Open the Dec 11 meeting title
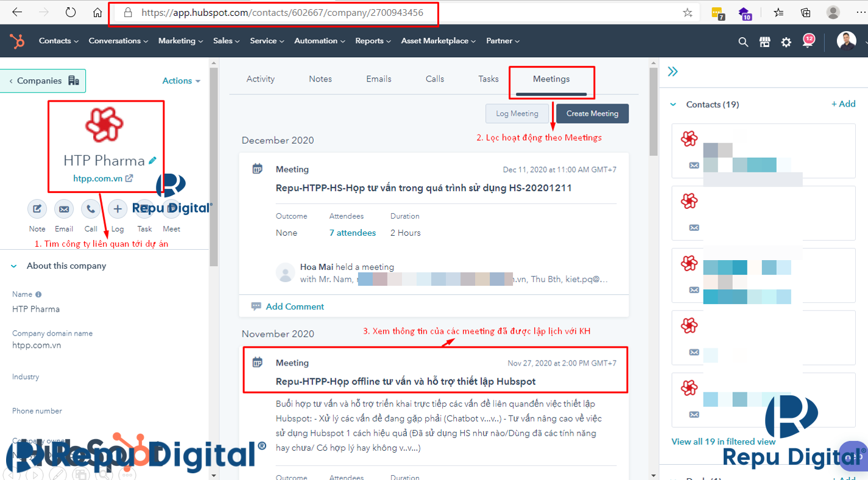868x480 pixels. (424, 188)
